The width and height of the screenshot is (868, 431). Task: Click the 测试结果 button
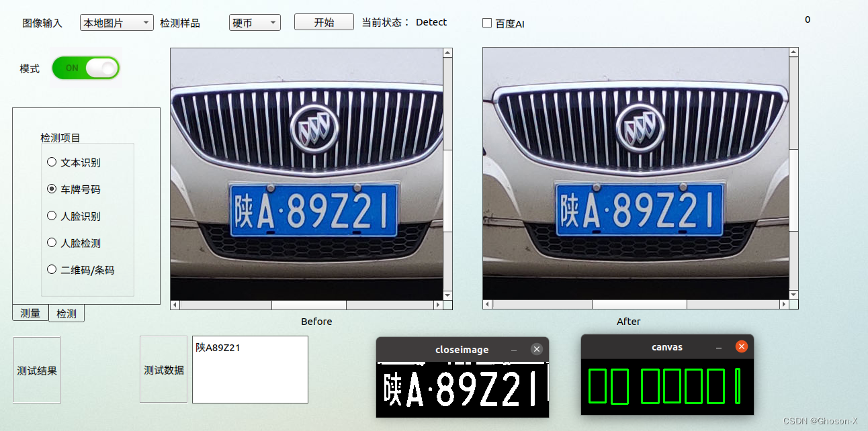(x=37, y=371)
